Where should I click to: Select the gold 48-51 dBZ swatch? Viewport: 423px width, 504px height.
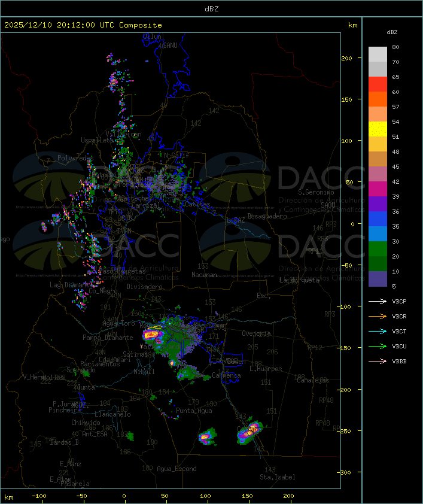coord(378,144)
